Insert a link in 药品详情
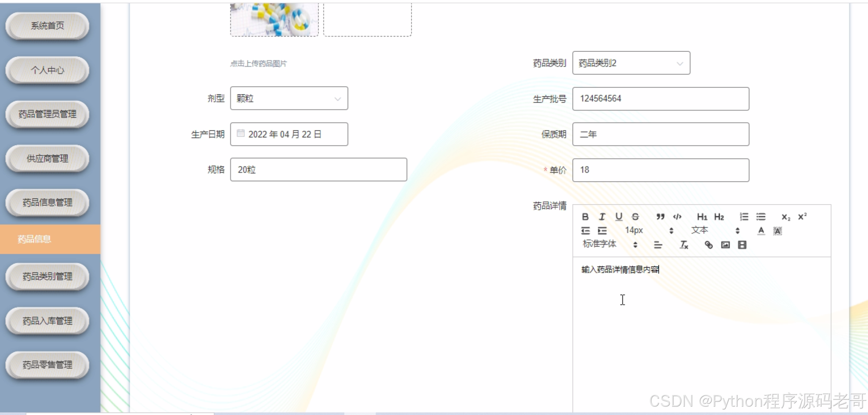Viewport: 868px width, 415px height. [x=708, y=245]
